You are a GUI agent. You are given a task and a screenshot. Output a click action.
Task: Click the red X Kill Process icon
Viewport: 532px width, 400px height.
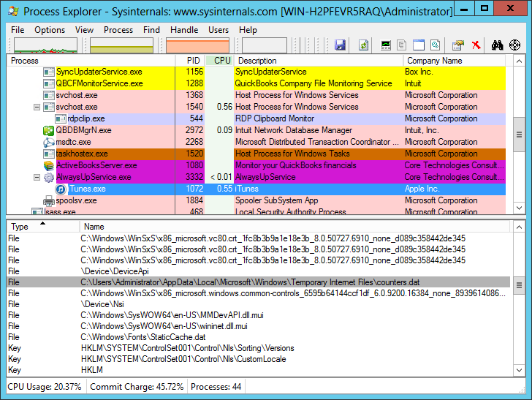(x=476, y=45)
